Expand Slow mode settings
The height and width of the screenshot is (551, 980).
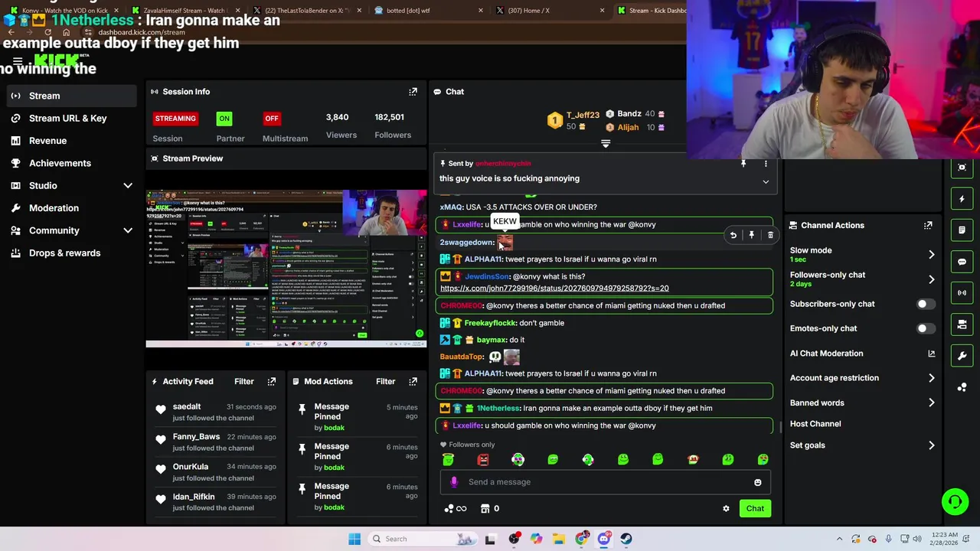pos(931,254)
